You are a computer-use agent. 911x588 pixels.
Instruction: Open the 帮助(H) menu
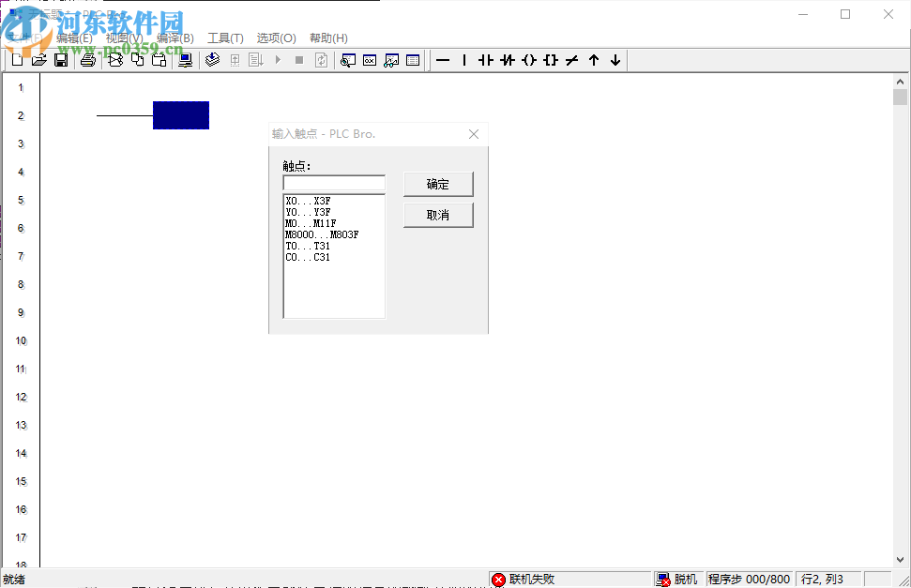(329, 38)
